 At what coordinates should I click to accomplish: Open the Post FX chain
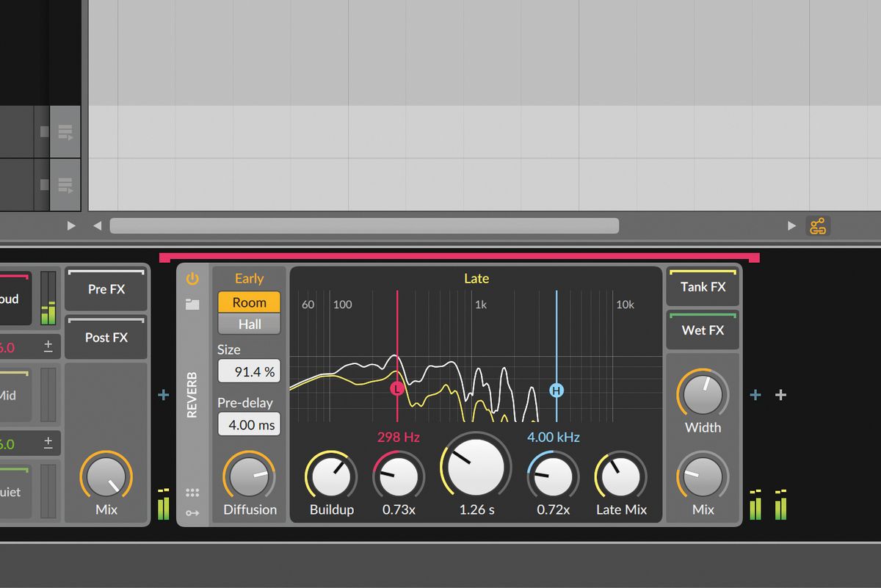(x=106, y=338)
